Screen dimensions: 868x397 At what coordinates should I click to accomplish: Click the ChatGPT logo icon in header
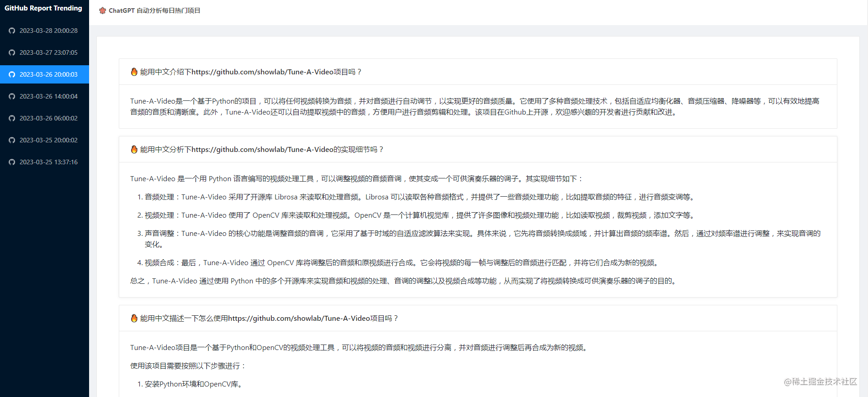coord(103,10)
